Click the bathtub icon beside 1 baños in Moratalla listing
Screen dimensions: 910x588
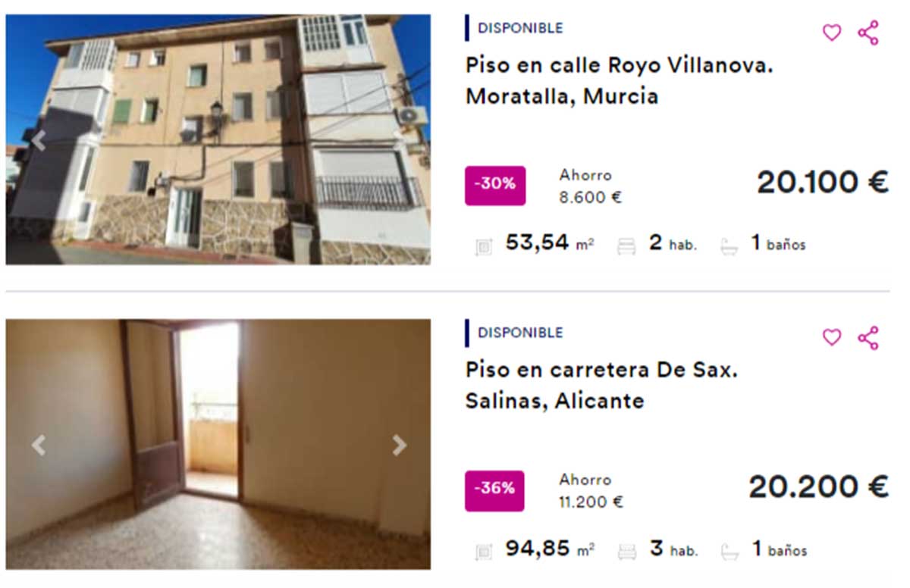point(729,246)
